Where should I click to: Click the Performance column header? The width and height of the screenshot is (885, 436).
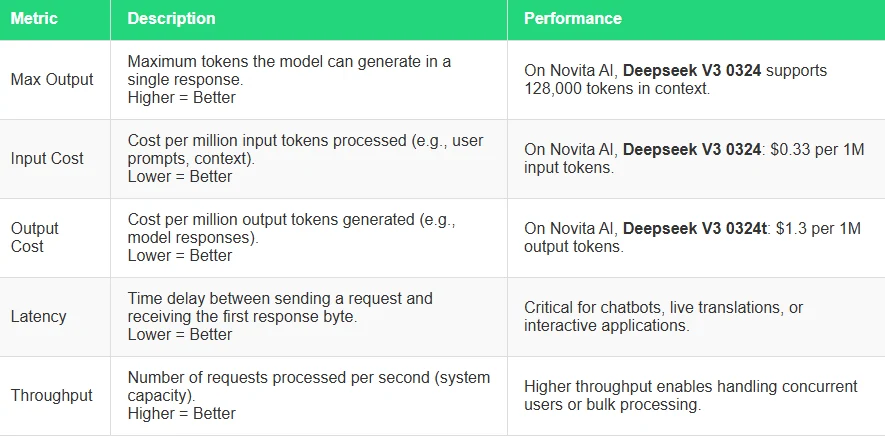tap(573, 18)
